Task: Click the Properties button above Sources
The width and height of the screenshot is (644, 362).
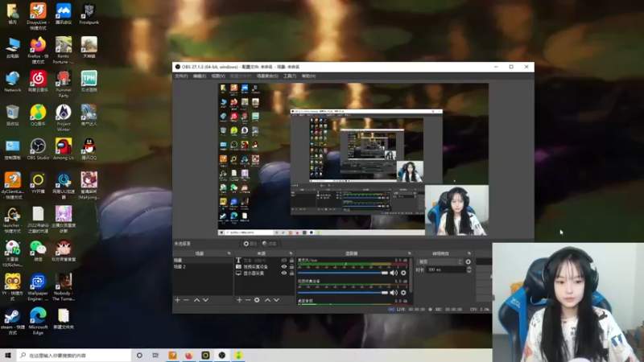Action: point(250,244)
